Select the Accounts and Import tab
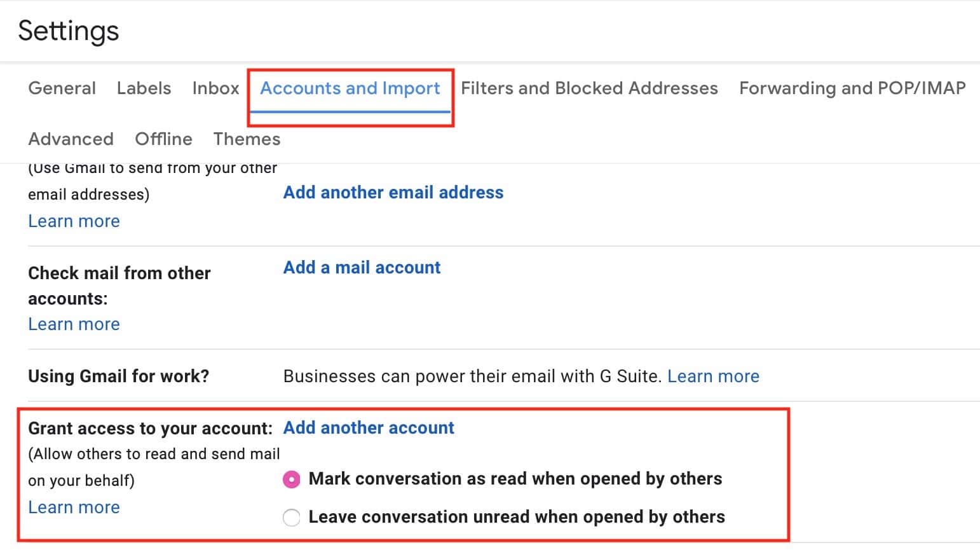980x552 pixels. click(350, 88)
